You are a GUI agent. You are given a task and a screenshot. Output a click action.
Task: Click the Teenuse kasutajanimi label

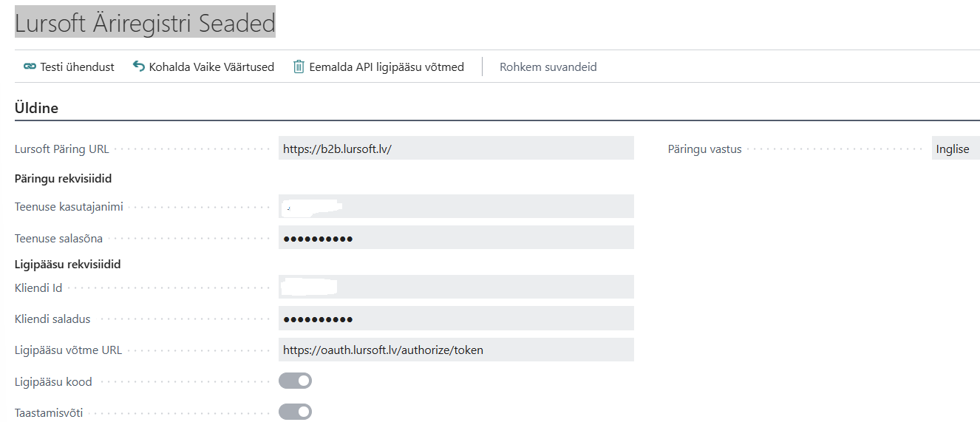point(69,207)
